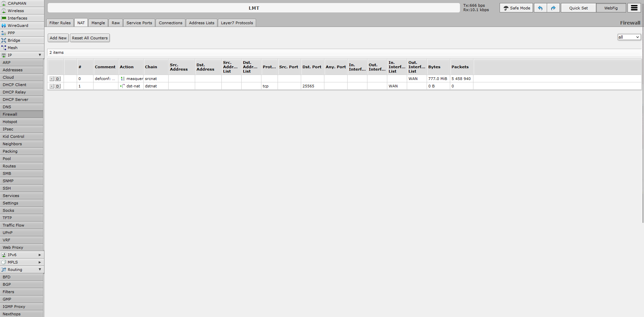Viewport: 644px width, 317px height.
Task: Open the Interfaces menu
Action: tap(22, 18)
